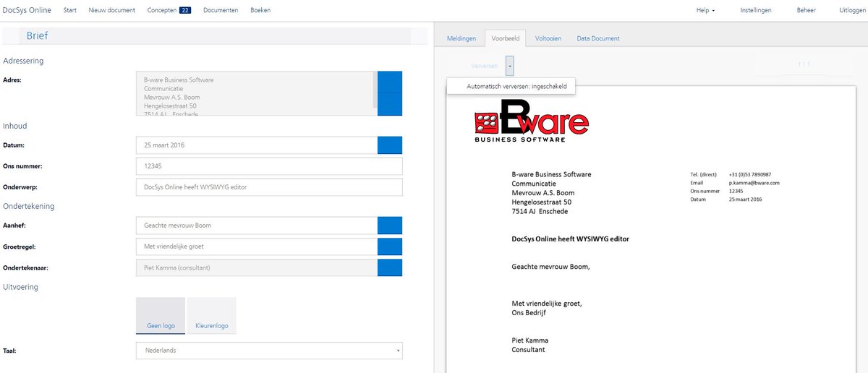Click the blue button next to Groetregel
The height and width of the screenshot is (373, 868).
point(390,246)
